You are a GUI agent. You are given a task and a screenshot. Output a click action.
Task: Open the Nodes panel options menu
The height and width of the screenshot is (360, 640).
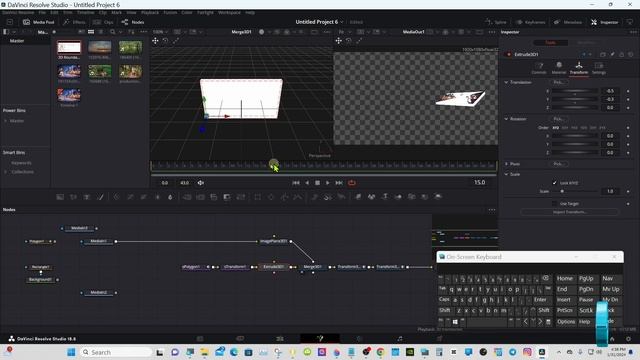[491, 210]
